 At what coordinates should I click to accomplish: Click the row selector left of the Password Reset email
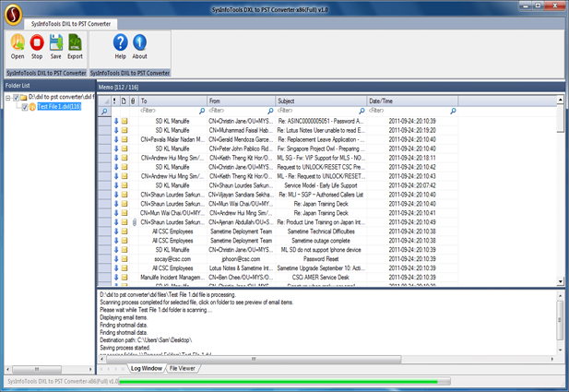click(104, 259)
